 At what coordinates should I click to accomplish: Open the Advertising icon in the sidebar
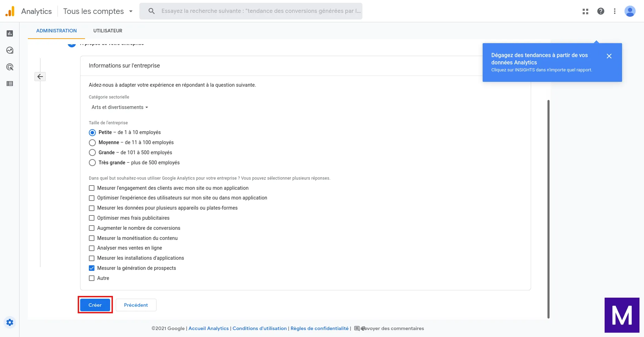point(10,67)
